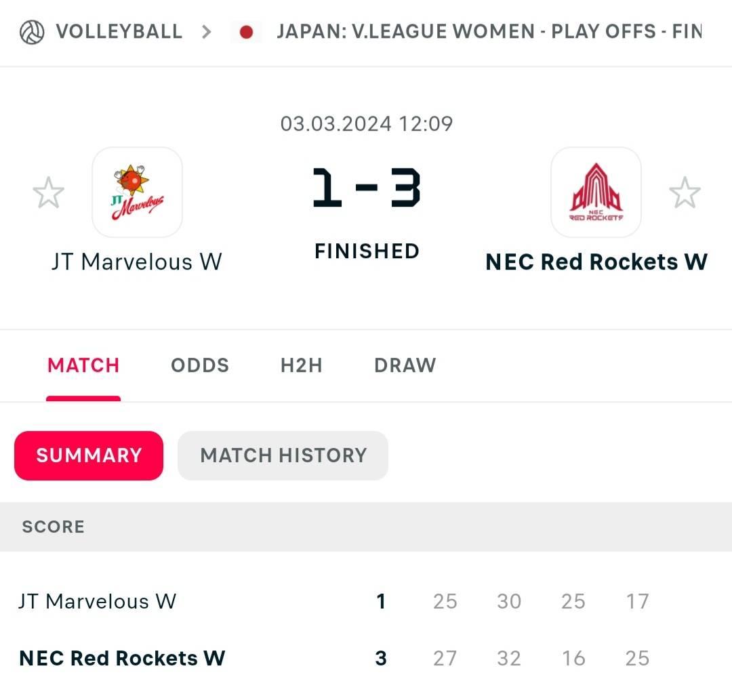Open the VOLLEYBALL breadcrumb link
Screen dimensions: 732x700
[119, 32]
